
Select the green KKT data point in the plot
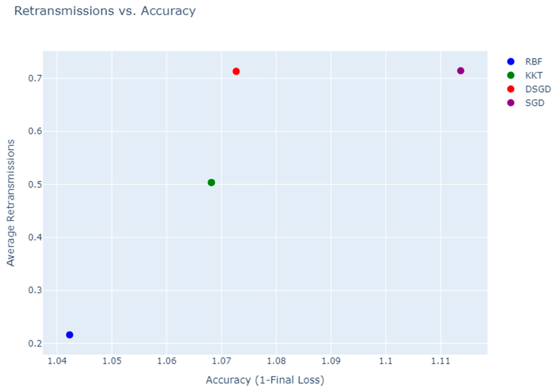click(x=211, y=182)
